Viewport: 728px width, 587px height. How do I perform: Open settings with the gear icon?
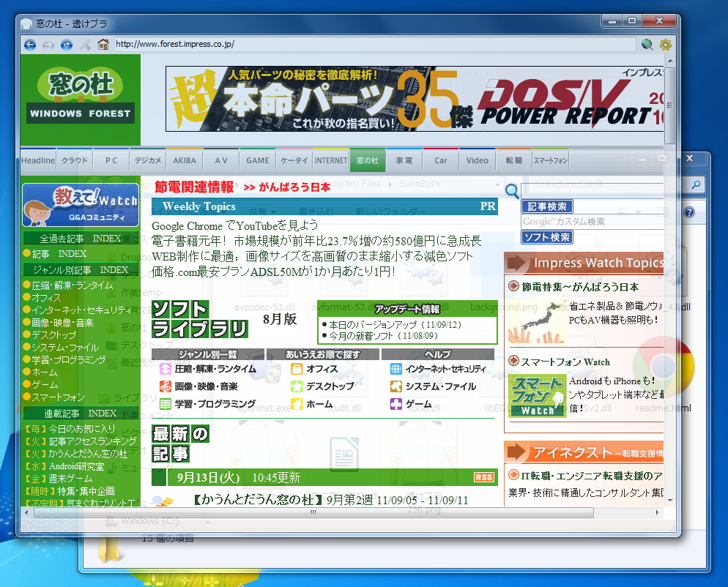(665, 45)
